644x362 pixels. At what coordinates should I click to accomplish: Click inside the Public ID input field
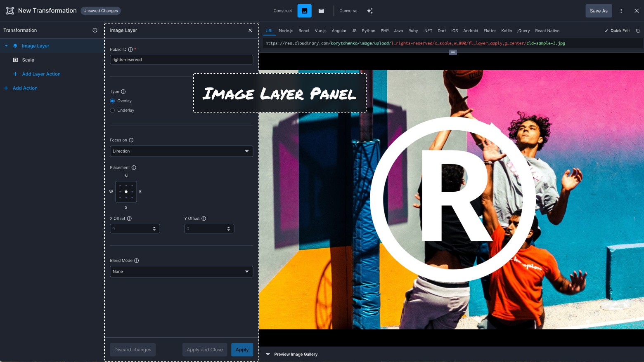(x=181, y=59)
